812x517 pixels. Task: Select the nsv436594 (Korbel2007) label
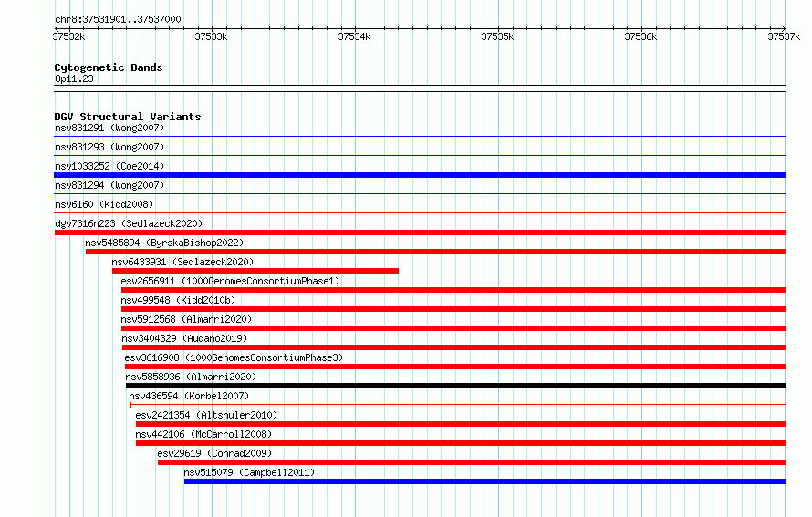click(189, 396)
